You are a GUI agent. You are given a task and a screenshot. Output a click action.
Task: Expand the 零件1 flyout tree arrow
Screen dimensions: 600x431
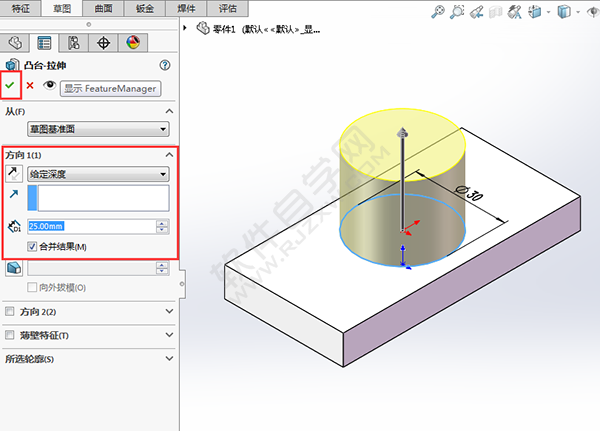click(185, 28)
